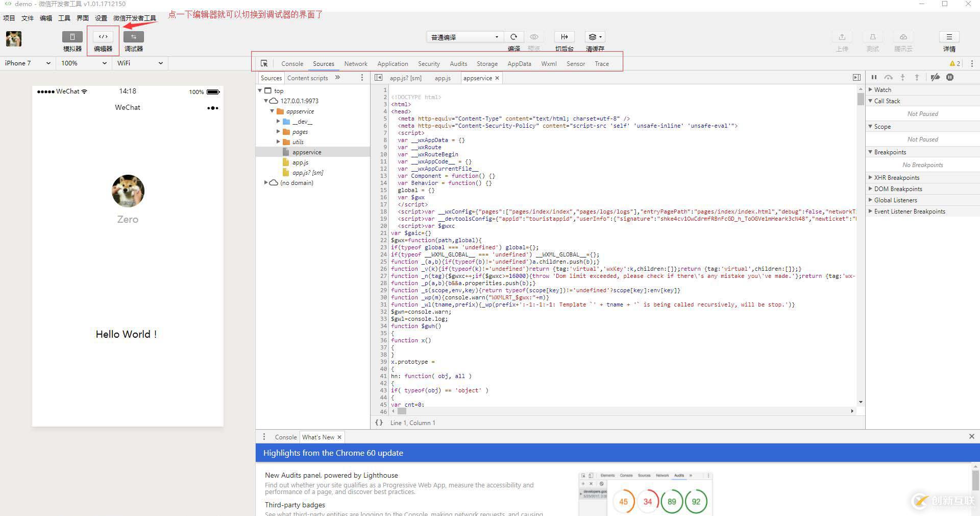Image resolution: width=980 pixels, height=516 pixels.
Task: Open the 项目 menu
Action: pos(9,18)
